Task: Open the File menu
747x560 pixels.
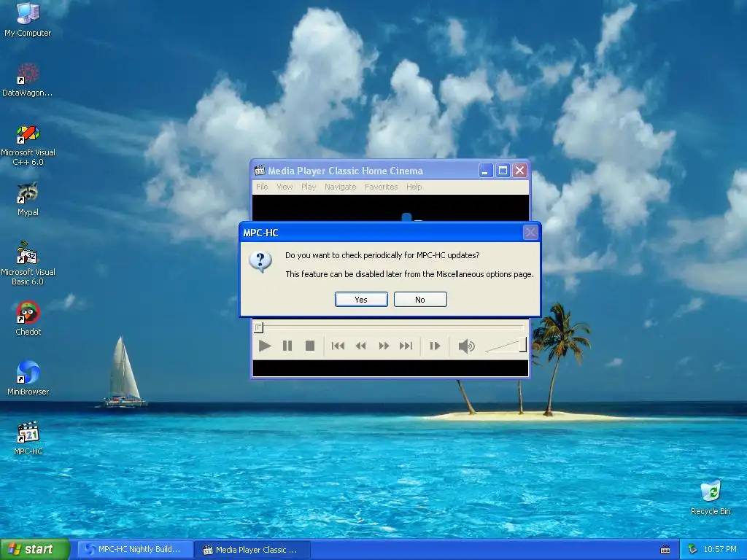Action: [x=262, y=187]
